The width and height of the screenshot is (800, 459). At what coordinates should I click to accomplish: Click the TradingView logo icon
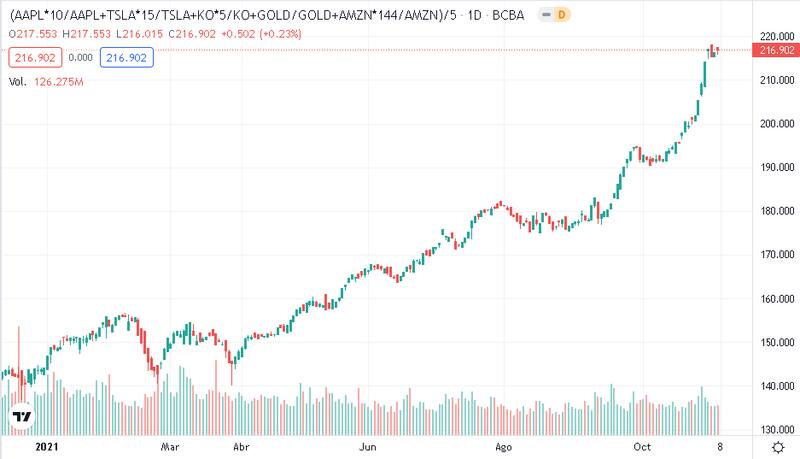click(22, 415)
